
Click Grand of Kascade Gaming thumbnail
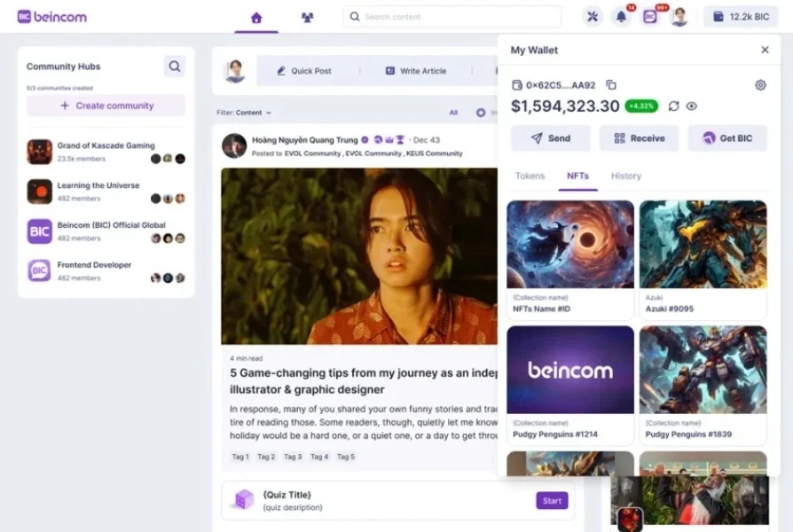(x=39, y=152)
